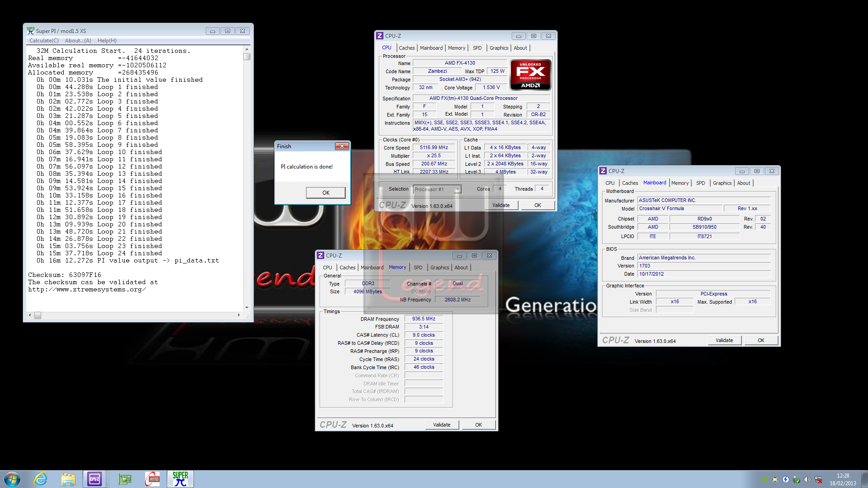Open Memory tab in CPU-Z CPU window
Viewport: 868px width, 488px height.
coord(457,48)
